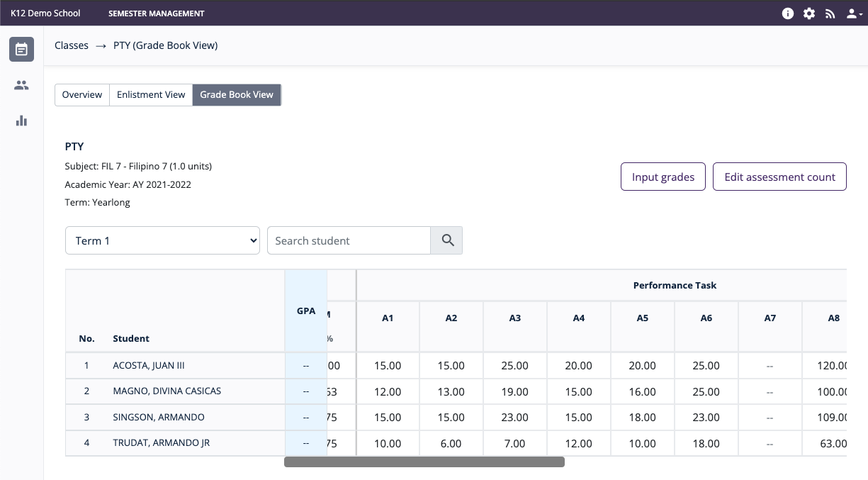Open the calendar schedule sidebar icon
Screen dimensions: 868x480
point(21,50)
